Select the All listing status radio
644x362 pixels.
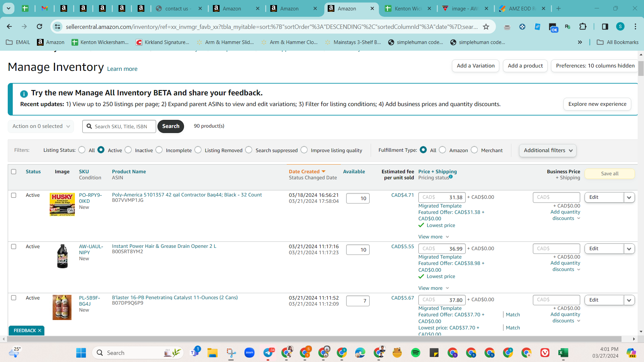tap(82, 150)
